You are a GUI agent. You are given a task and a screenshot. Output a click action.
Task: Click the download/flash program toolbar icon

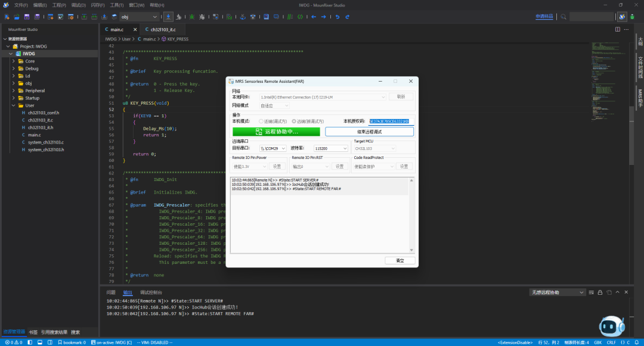coord(168,17)
